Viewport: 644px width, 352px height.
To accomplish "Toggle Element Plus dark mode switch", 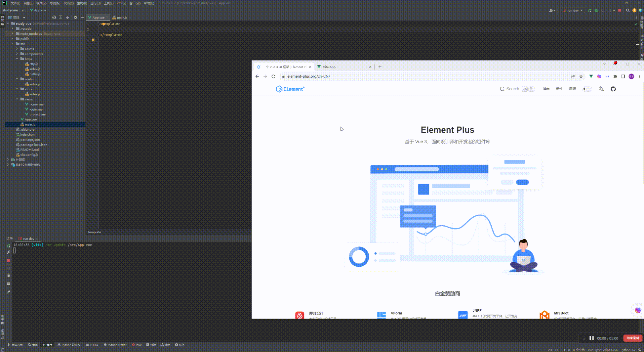I will (x=587, y=89).
